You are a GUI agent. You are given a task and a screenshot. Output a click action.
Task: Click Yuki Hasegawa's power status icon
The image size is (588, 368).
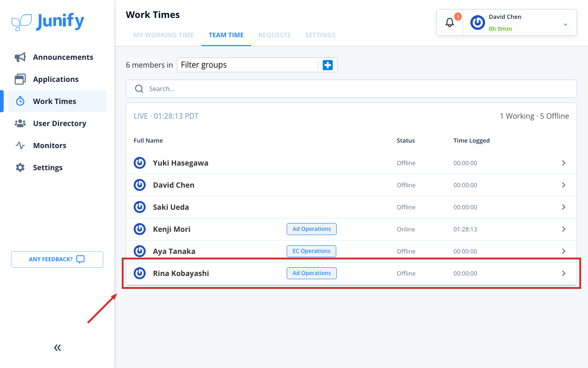click(140, 163)
